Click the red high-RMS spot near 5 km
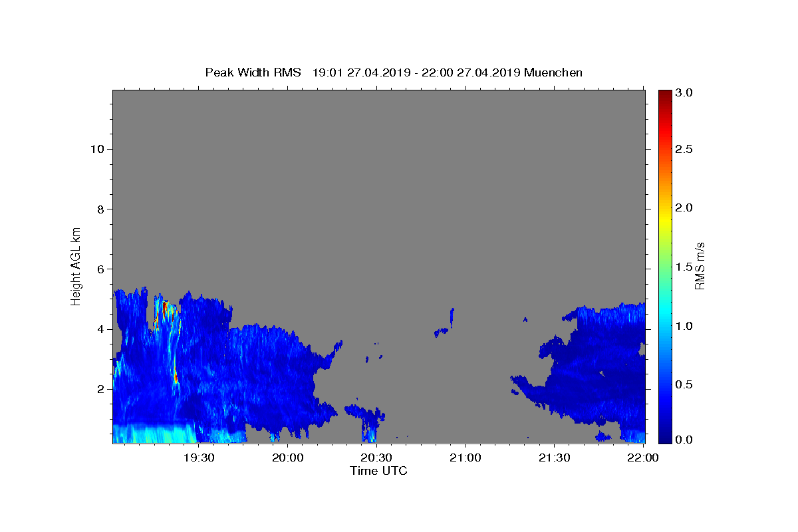 point(165,305)
